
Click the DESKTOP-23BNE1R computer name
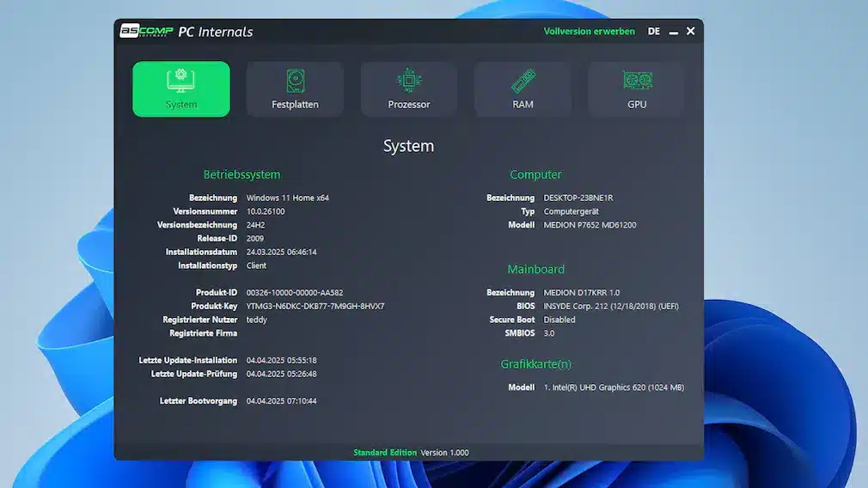578,198
